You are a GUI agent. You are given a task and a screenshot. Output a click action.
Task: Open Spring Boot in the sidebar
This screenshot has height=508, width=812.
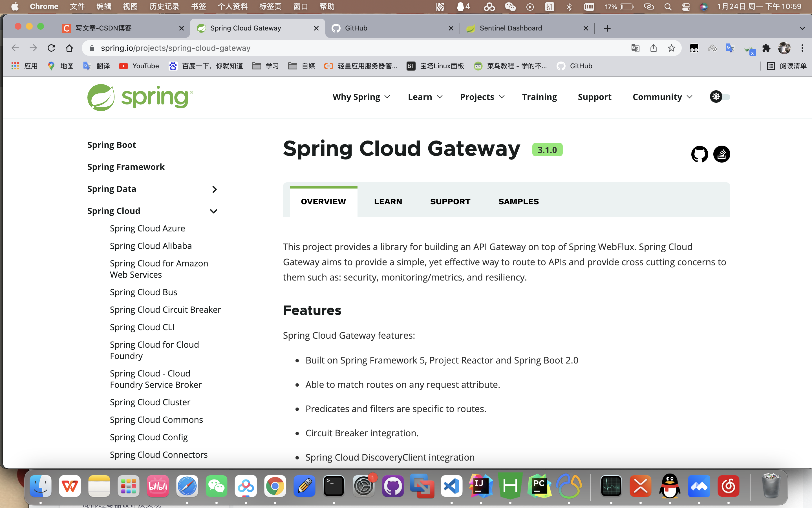pos(111,145)
